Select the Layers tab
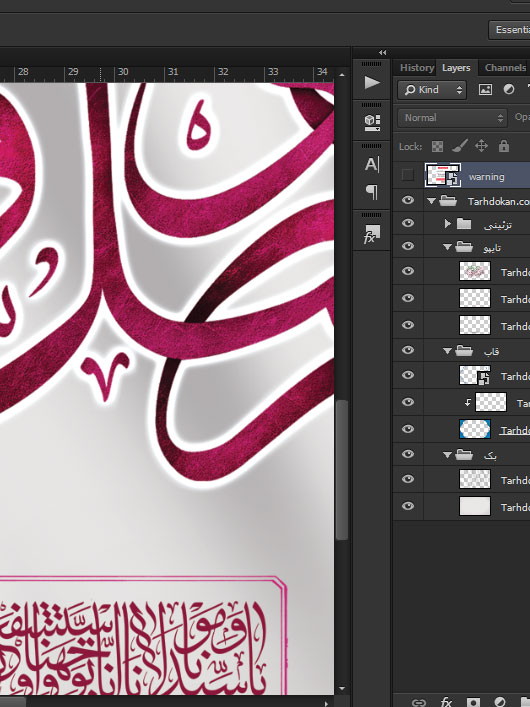This screenshot has width=530, height=707. (x=456, y=68)
